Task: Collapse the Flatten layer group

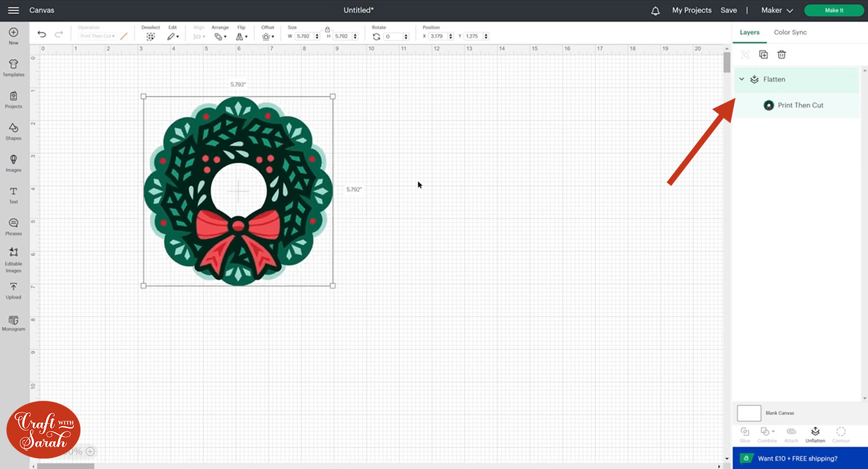Action: coord(742,79)
